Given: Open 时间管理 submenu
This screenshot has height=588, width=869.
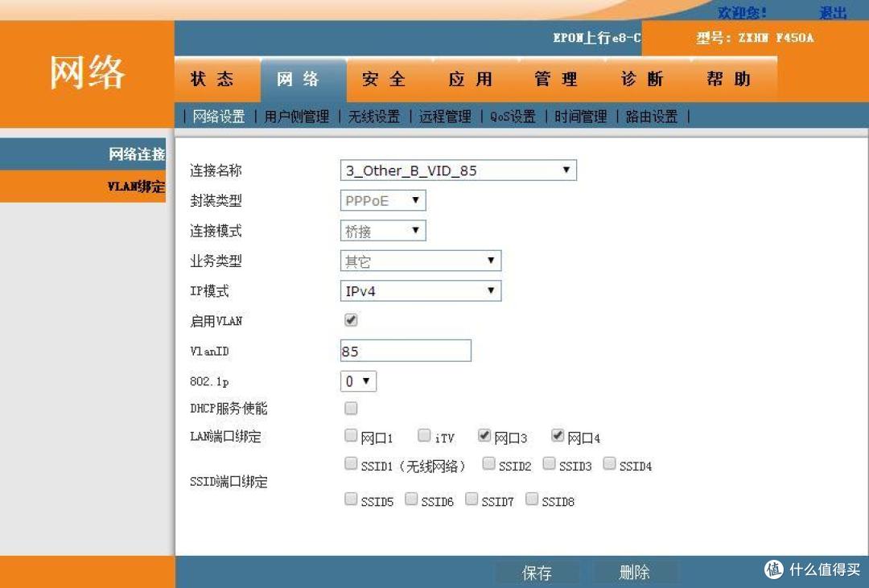Looking at the screenshot, I should click(580, 117).
